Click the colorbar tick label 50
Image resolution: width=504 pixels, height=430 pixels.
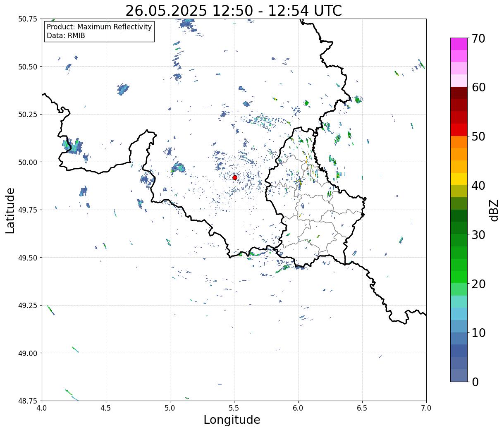click(479, 136)
